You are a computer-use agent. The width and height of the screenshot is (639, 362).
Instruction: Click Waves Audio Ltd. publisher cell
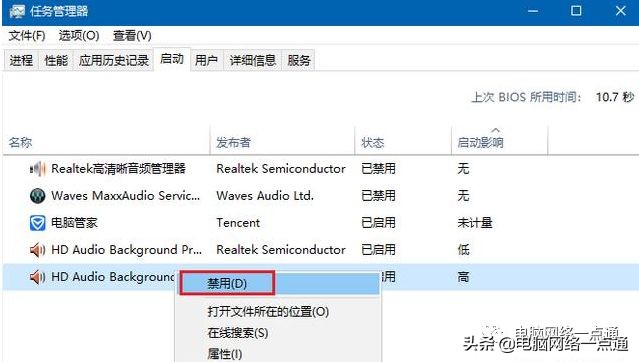click(265, 196)
